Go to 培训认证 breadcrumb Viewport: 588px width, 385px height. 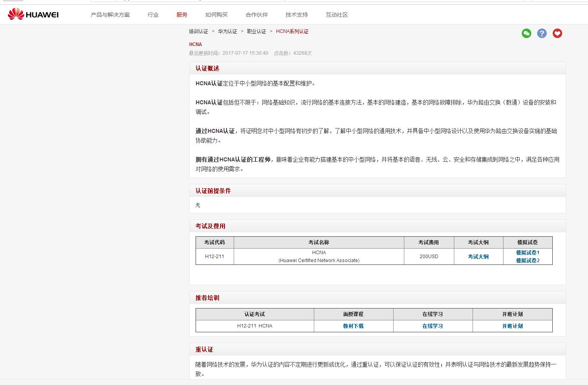(198, 31)
